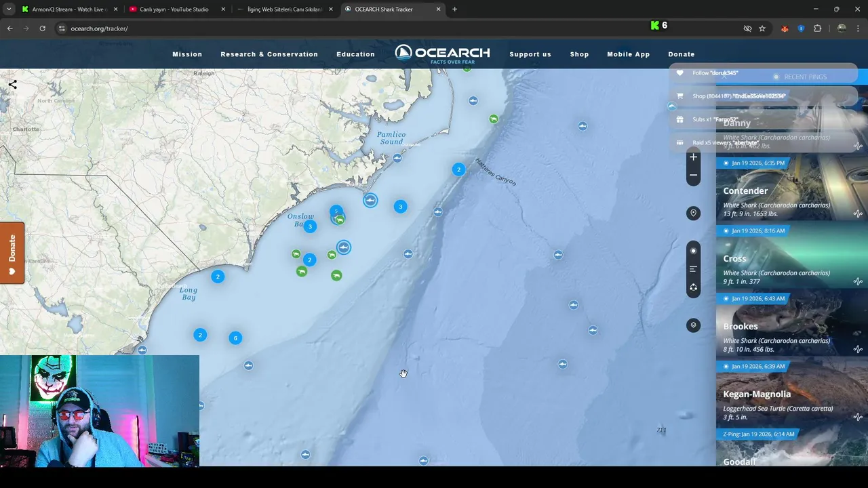
Task: Reload the current page
Action: (x=42, y=28)
